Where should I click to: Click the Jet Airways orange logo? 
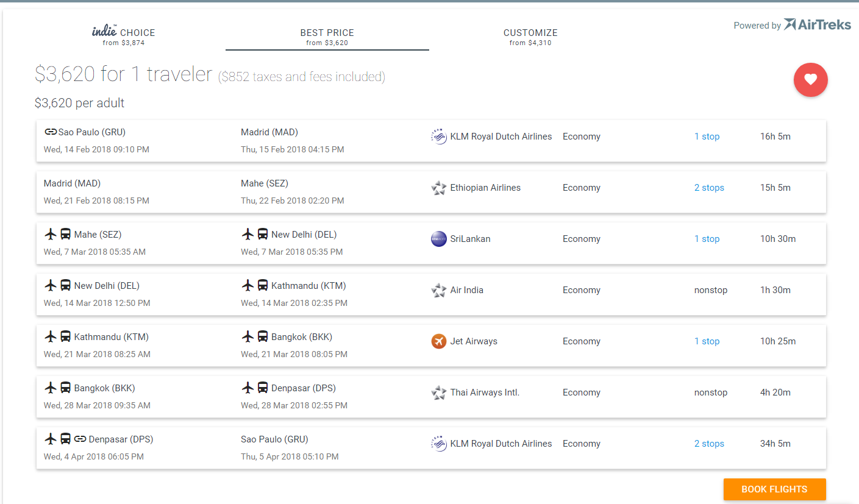pyautogui.click(x=438, y=341)
